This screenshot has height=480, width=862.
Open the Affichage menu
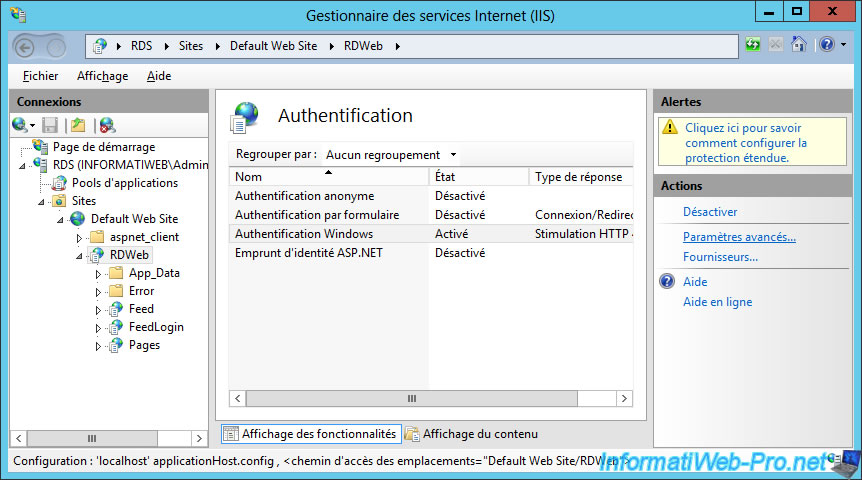tap(102, 76)
